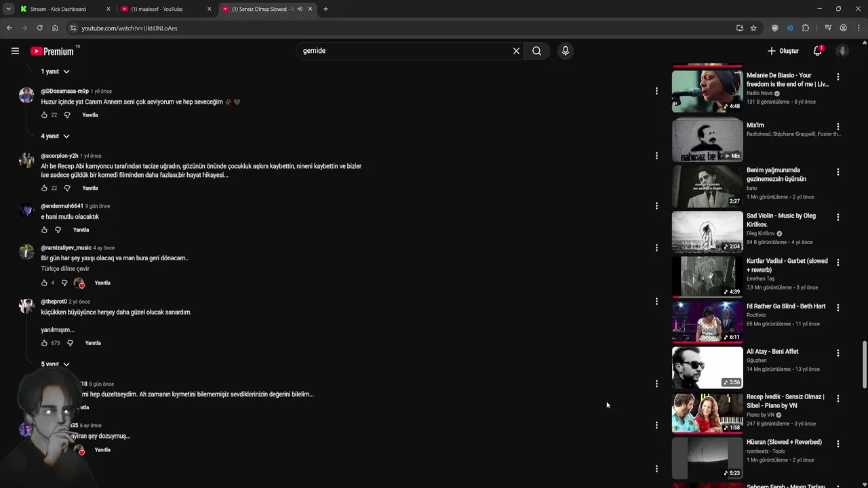Reload the page
This screenshot has height=488, width=868.
(x=39, y=28)
